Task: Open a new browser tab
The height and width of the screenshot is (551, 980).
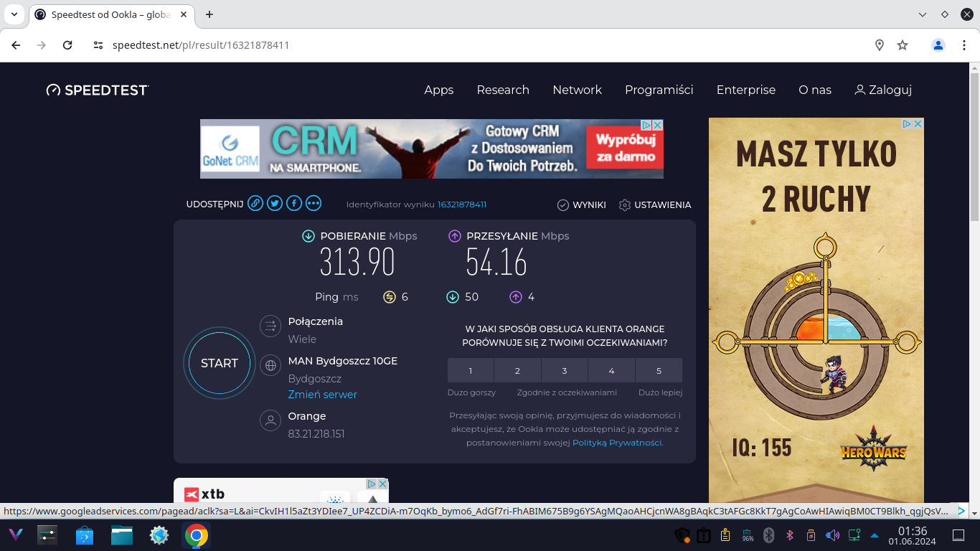Action: pyautogui.click(x=209, y=14)
